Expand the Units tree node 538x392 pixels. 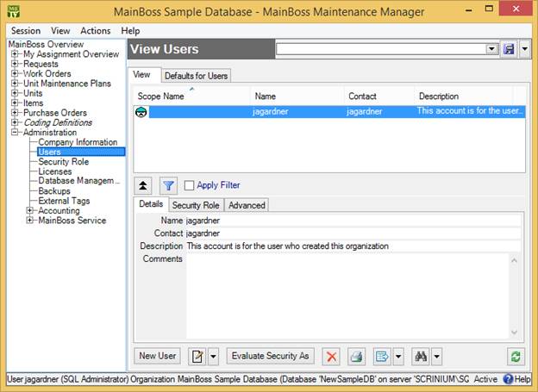pyautogui.click(x=15, y=93)
